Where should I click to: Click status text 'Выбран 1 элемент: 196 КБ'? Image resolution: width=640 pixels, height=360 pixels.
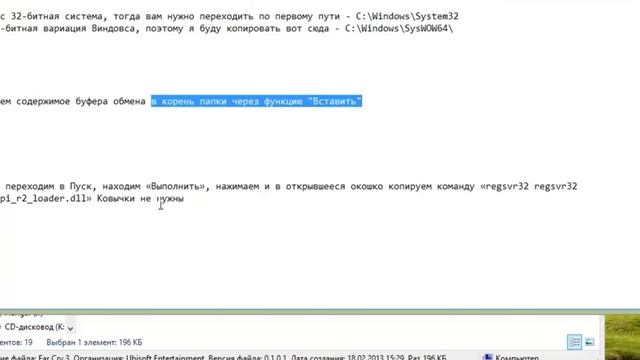coord(94,342)
